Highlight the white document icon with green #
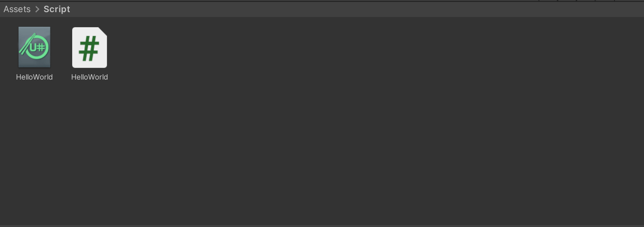 coord(90,47)
